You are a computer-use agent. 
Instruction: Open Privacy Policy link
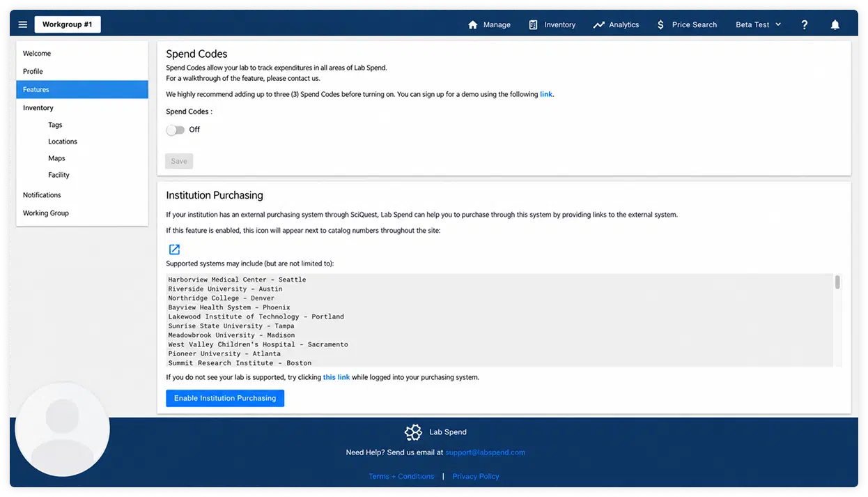476,476
